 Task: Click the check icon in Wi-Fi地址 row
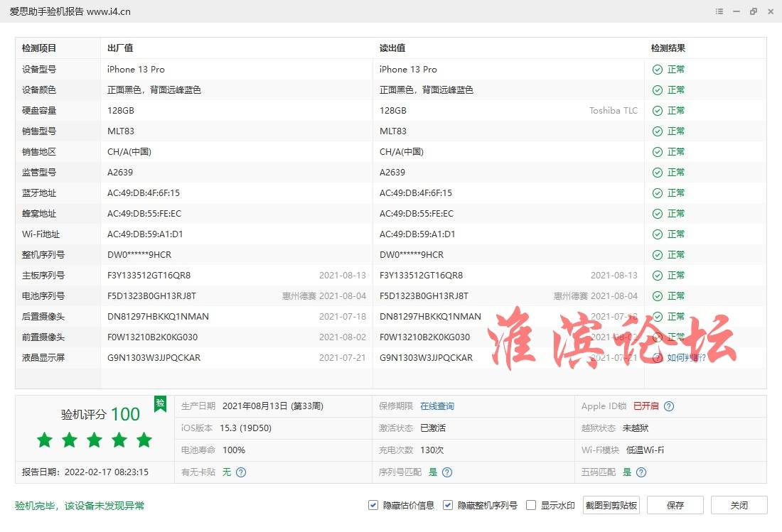coord(658,234)
